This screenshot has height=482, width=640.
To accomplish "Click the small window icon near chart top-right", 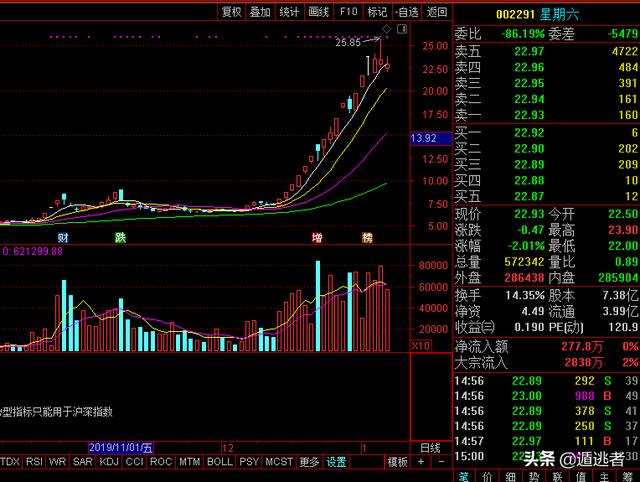I will click(402, 29).
